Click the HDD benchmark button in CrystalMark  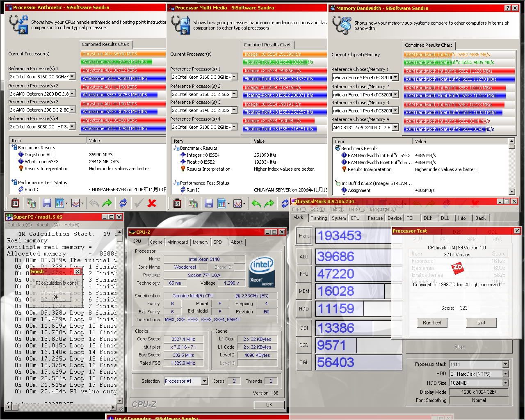click(304, 309)
